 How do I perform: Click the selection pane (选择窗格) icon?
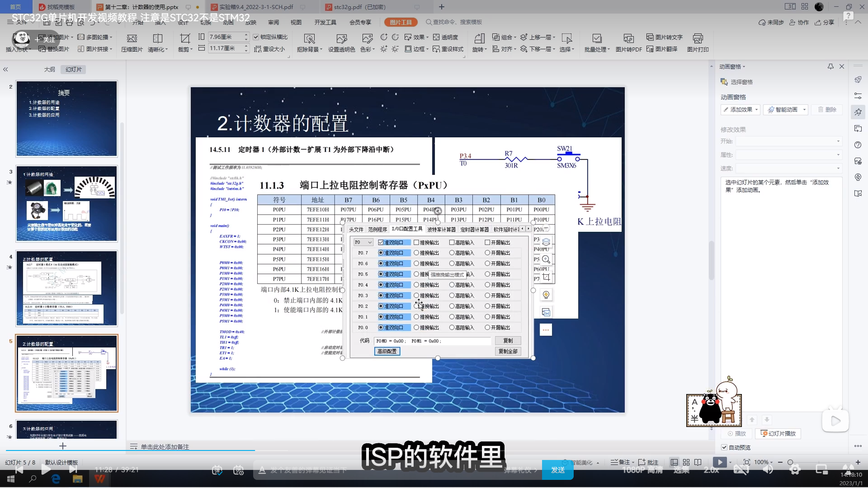724,82
